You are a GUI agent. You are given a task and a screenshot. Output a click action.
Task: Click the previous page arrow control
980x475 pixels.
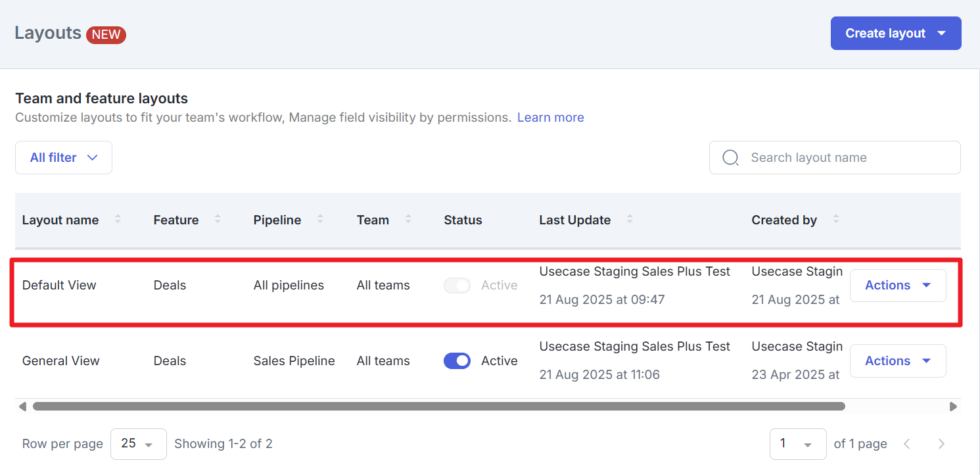click(x=907, y=443)
